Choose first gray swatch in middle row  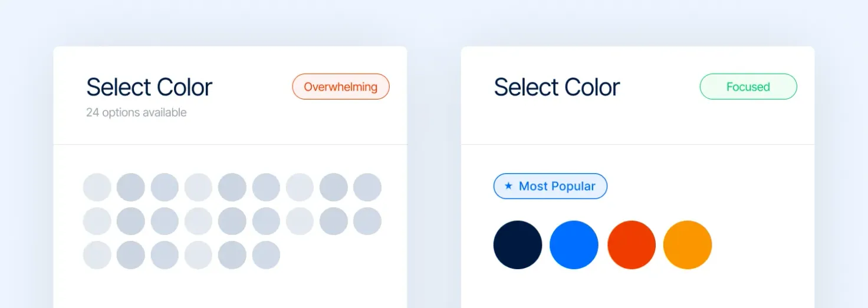pos(97,221)
